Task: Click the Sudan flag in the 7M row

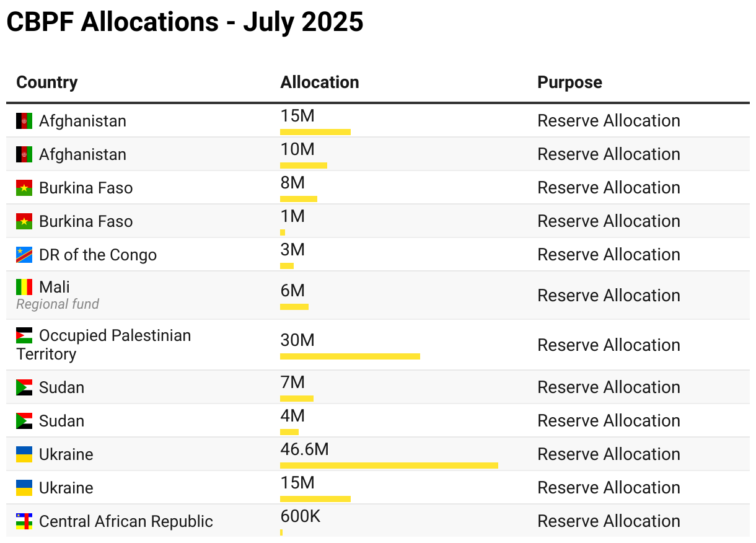Action: point(24,387)
